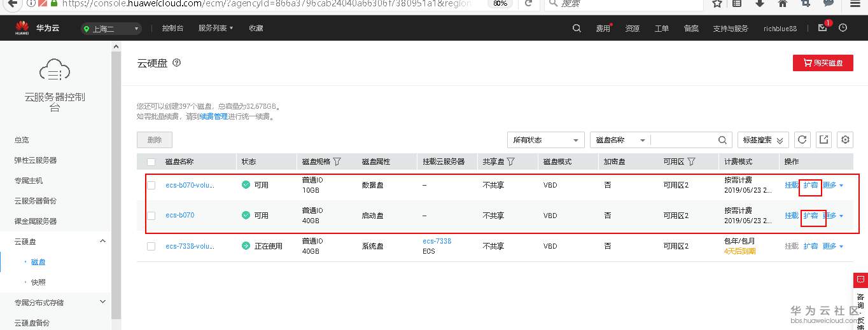Open the 上海二 region dropdown

111,29
